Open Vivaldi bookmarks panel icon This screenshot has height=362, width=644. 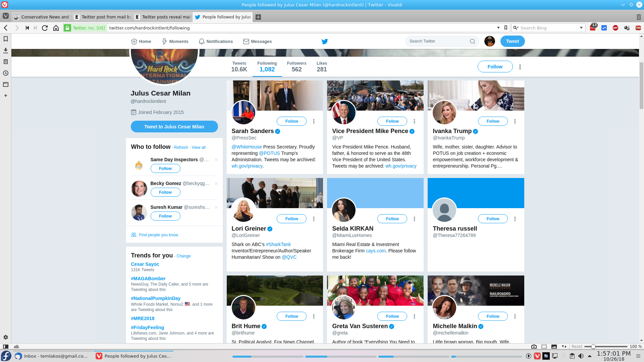click(6, 39)
